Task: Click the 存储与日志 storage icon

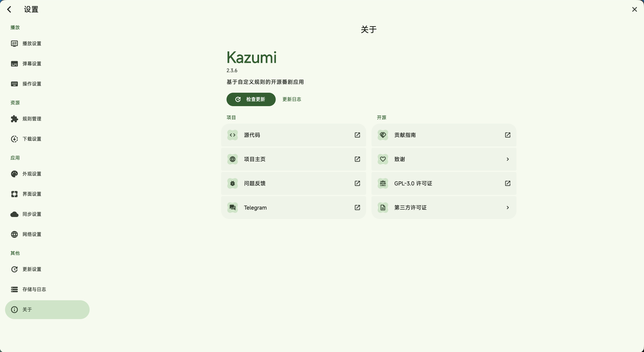Action: pos(14,290)
